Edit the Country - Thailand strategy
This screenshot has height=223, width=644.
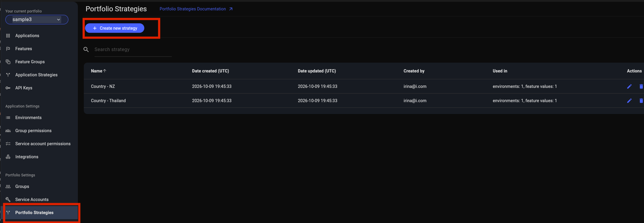coord(629,101)
